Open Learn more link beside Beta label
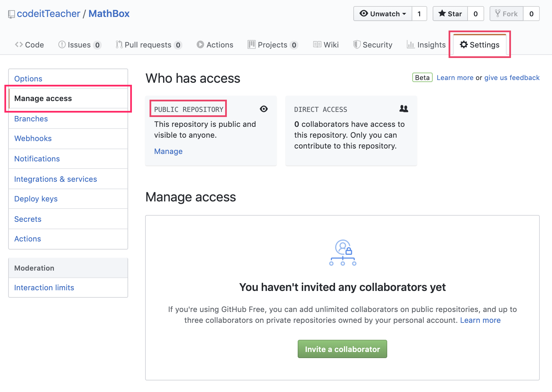The image size is (552, 392). tap(455, 78)
